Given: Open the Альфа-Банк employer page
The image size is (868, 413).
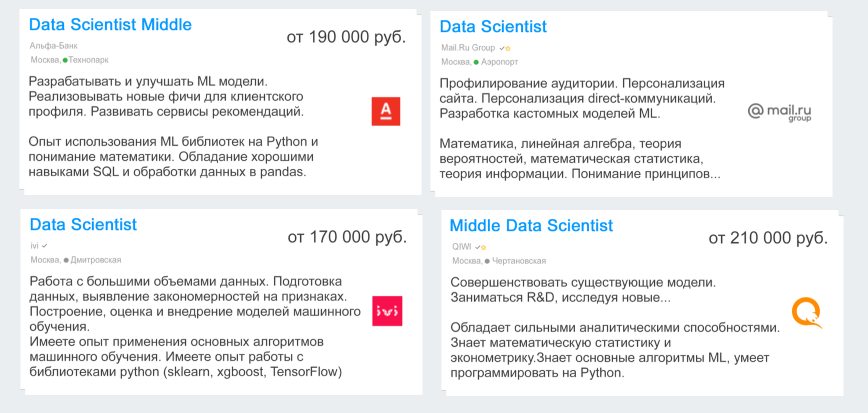Looking at the screenshot, I should click(53, 45).
